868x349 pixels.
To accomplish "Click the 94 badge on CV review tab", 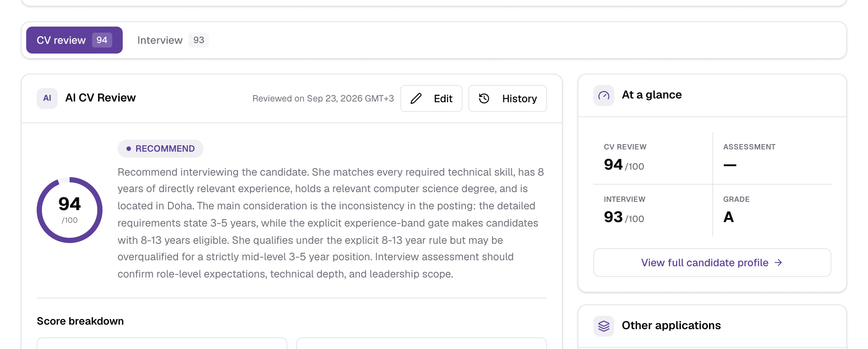I will click(x=102, y=40).
